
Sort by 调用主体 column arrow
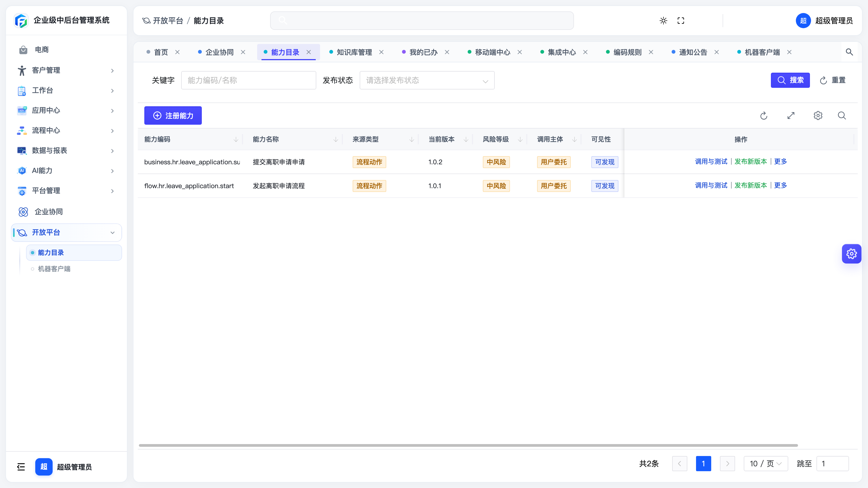[x=575, y=139]
